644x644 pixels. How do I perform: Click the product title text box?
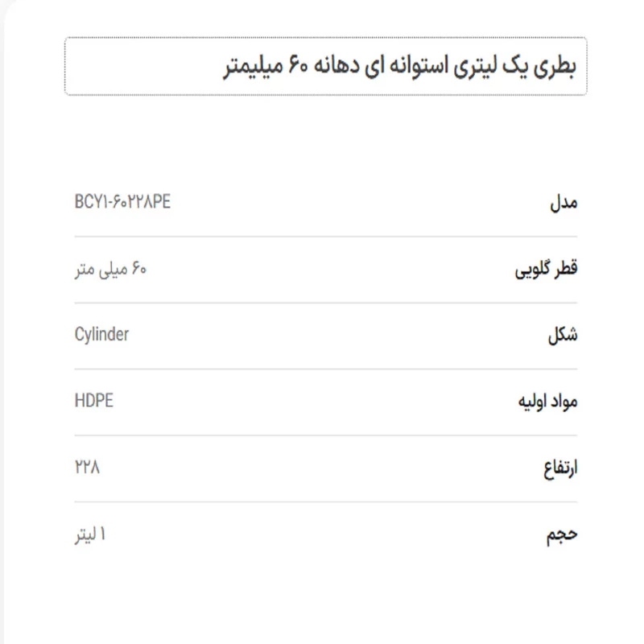tap(326, 66)
